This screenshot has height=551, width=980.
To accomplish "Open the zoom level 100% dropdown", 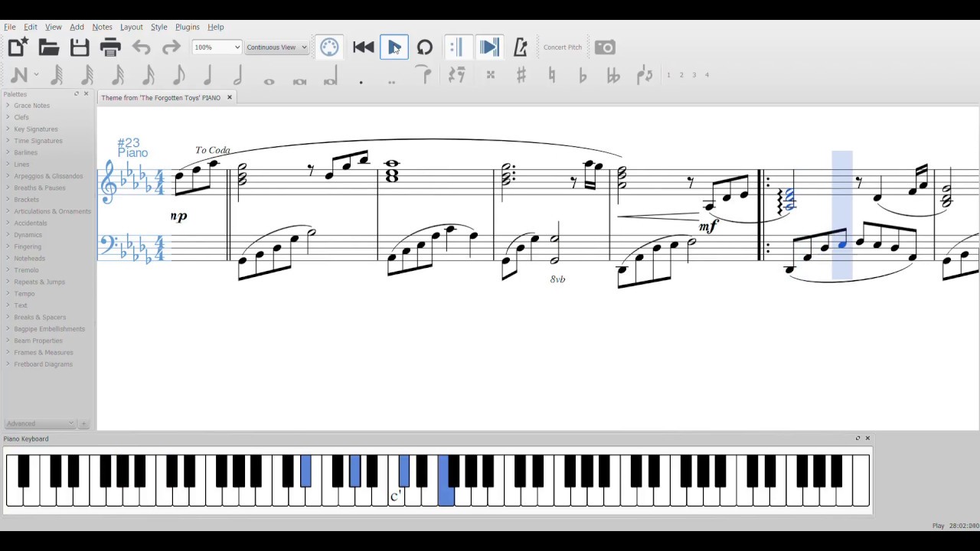I will (x=217, y=47).
